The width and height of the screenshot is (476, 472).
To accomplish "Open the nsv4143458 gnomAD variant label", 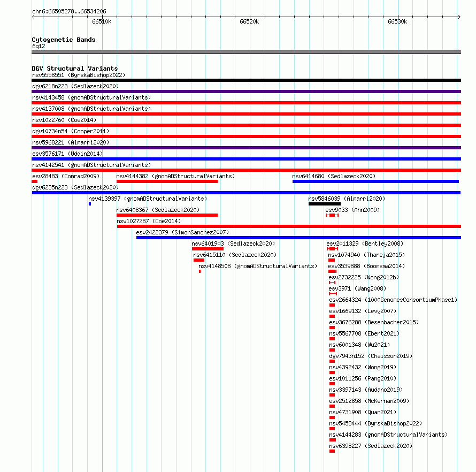I will click(91, 97).
